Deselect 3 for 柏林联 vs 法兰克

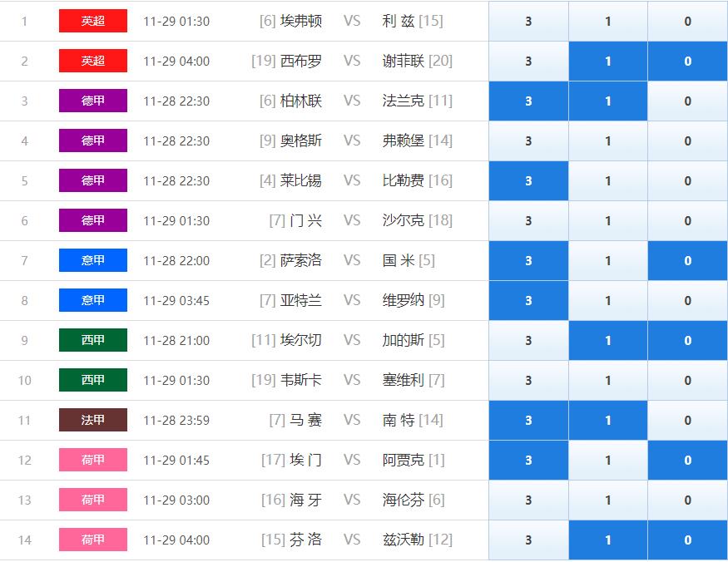[x=528, y=101]
